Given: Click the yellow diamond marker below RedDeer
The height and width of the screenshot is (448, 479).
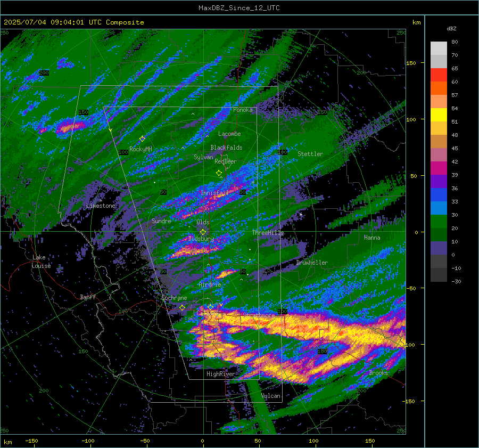Looking at the screenshot, I should (219, 173).
